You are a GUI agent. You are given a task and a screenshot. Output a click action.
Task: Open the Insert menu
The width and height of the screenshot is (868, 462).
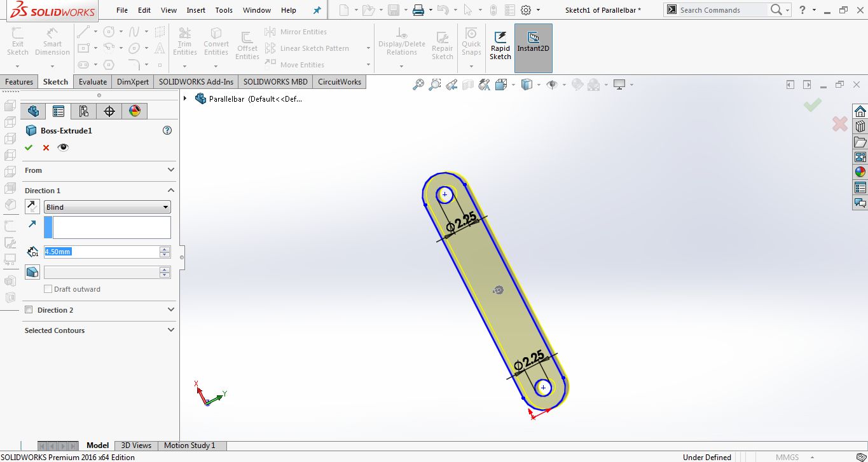click(196, 10)
